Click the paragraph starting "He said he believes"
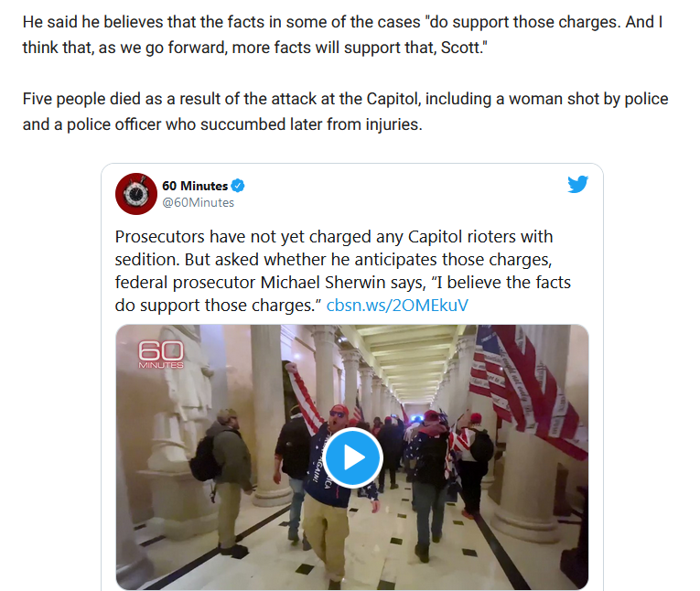This screenshot has width=700, height=591. [x=343, y=35]
